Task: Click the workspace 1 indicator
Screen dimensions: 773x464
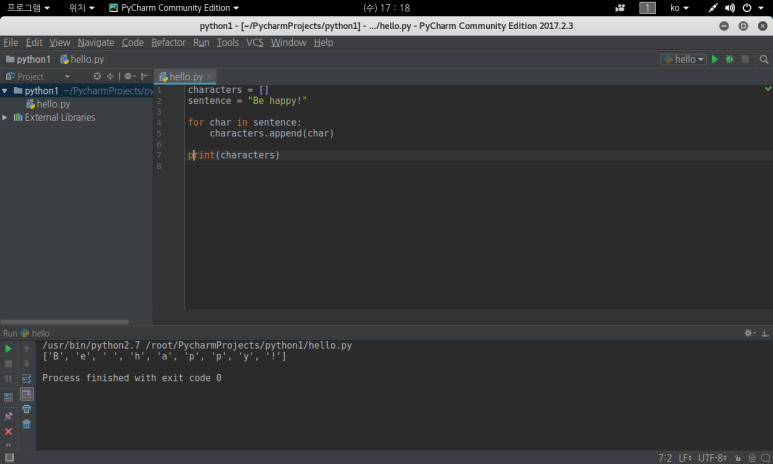Action: coord(647,8)
